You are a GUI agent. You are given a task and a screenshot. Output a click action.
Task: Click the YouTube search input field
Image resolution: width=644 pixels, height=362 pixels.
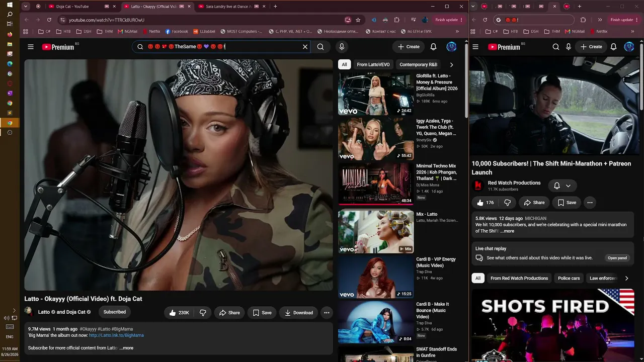pos(222,47)
